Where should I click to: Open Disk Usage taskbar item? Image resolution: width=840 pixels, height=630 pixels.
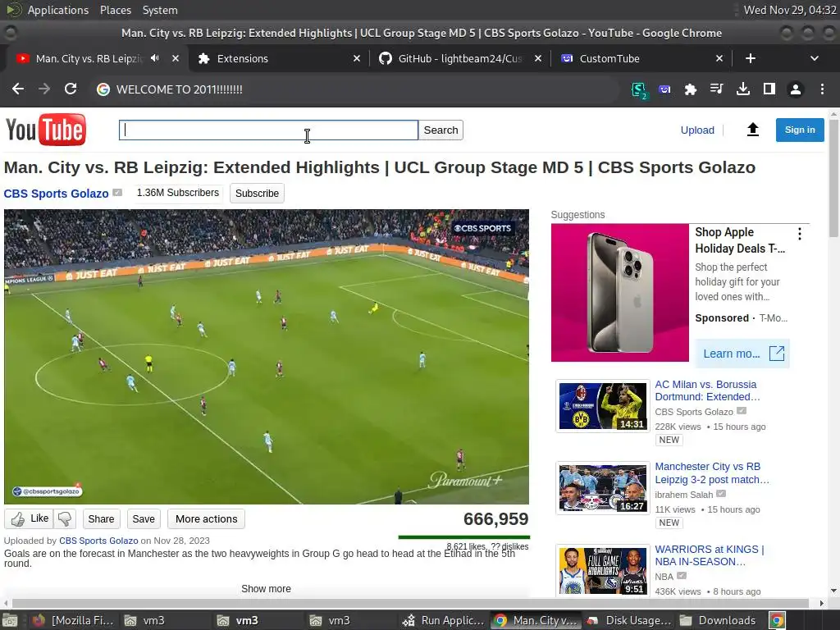[x=628, y=620]
